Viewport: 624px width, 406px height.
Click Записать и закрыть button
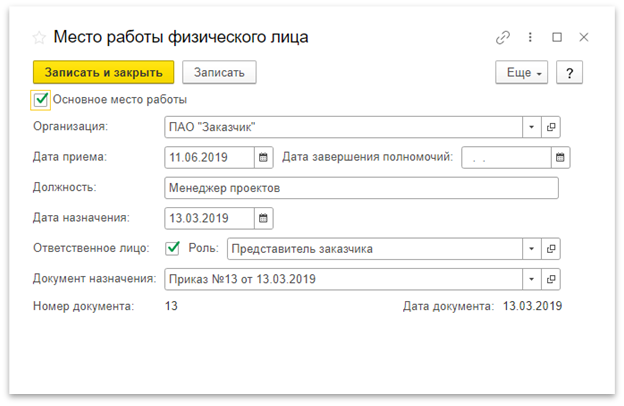[104, 72]
